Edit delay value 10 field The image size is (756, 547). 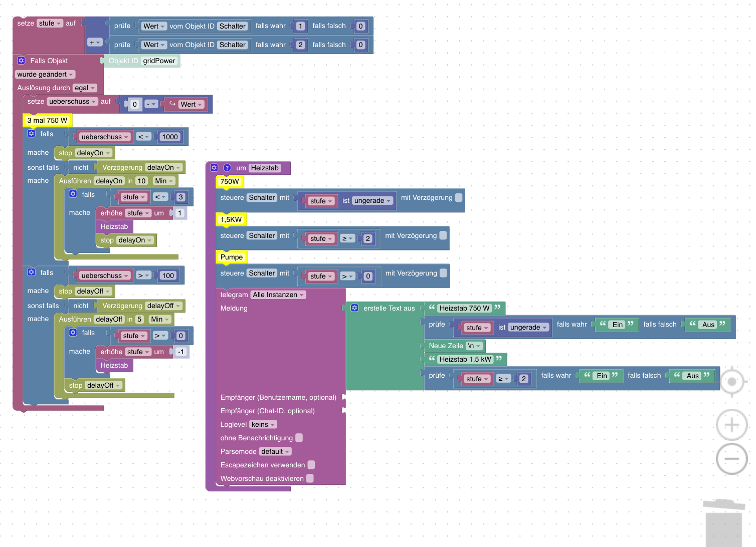tap(141, 181)
